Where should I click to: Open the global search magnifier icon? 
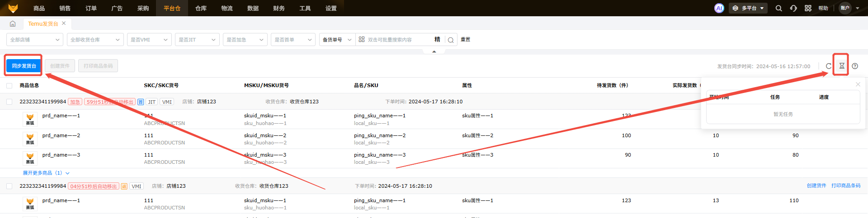(778, 8)
